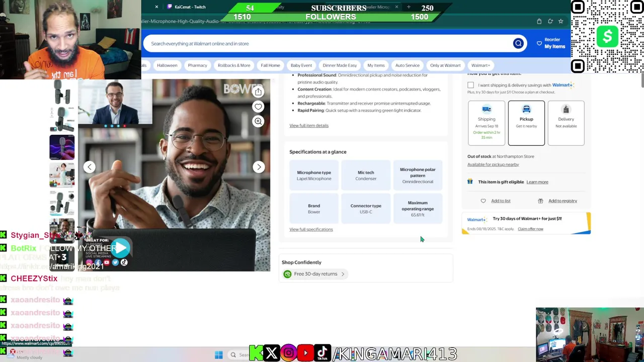
Task: Click the Reorder My Items heart icon
Action: point(539,43)
